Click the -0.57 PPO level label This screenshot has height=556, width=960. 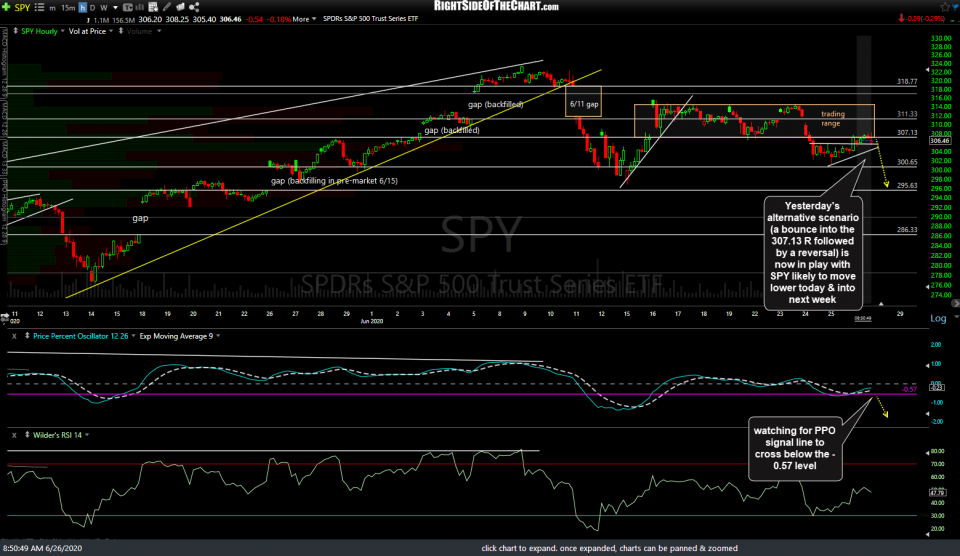tap(909, 389)
